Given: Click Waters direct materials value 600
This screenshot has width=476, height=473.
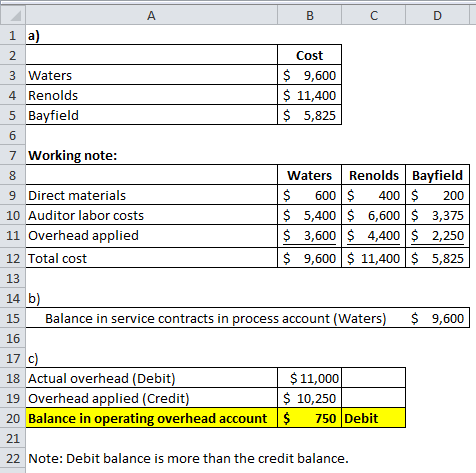Looking at the screenshot, I should pos(309,195).
